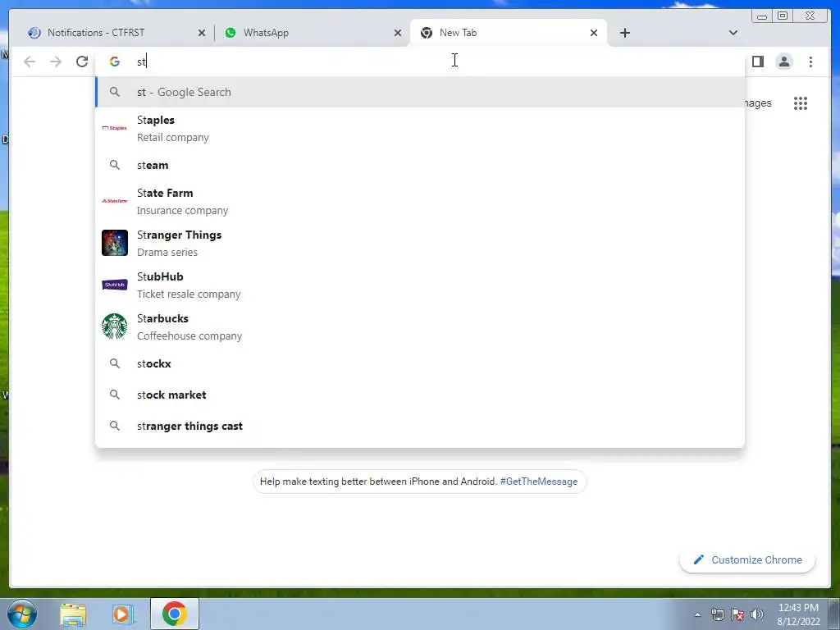Screen dimensions: 840x630
Task: Open the Windows Start menu
Action: (x=22, y=614)
